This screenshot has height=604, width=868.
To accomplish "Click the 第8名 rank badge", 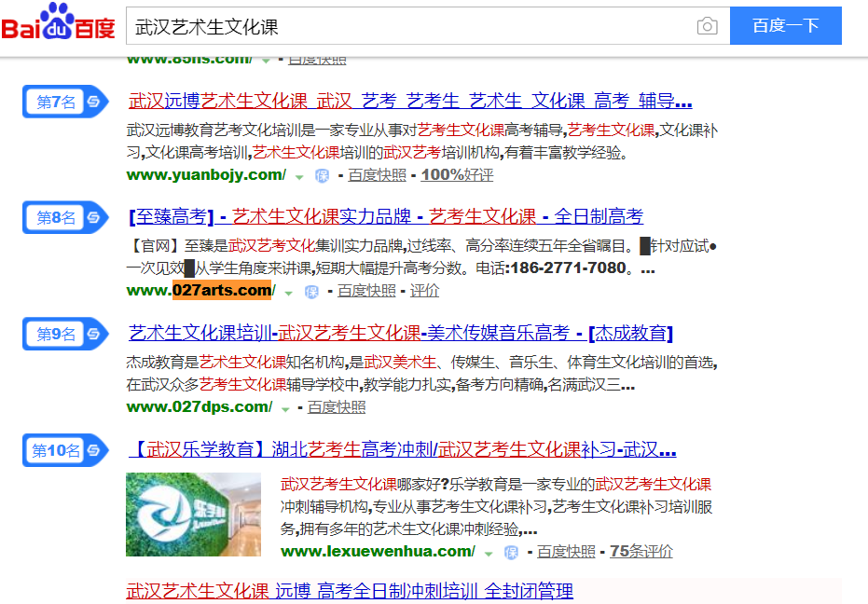I will click(x=65, y=217).
